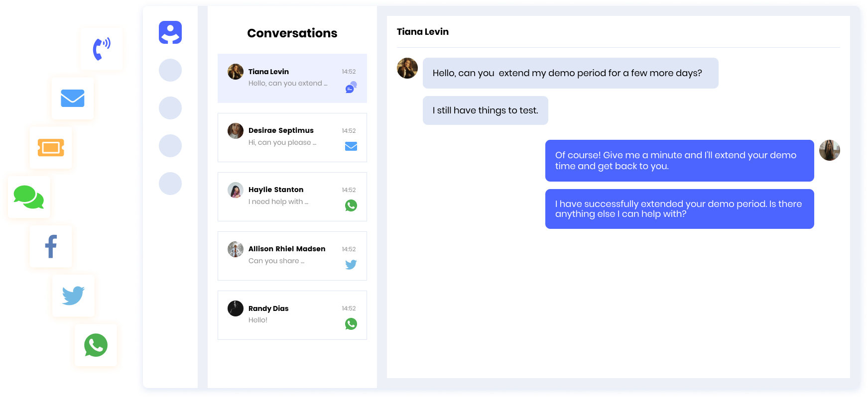Select Haylie Stanton's conversation

(292, 197)
